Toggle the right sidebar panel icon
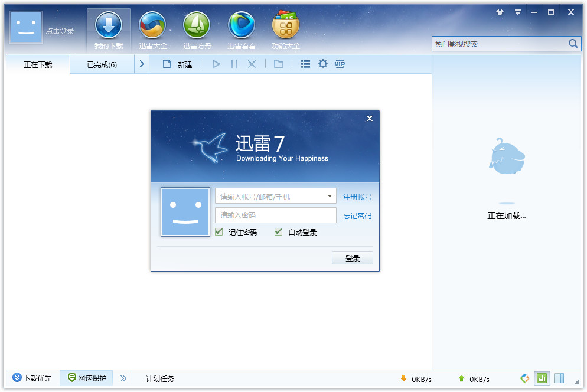The image size is (587, 392). coord(559,378)
